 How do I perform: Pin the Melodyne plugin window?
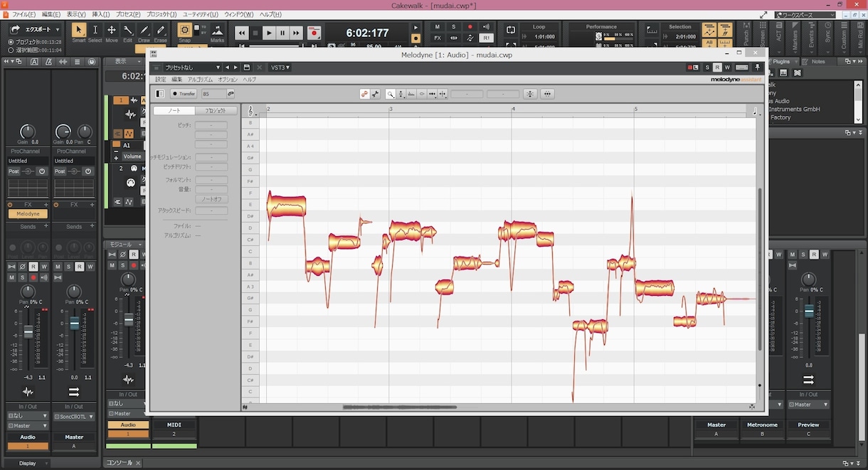pyautogui.click(x=758, y=68)
